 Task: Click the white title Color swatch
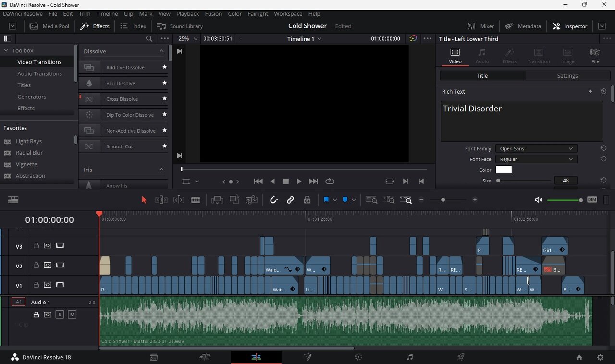(x=504, y=170)
